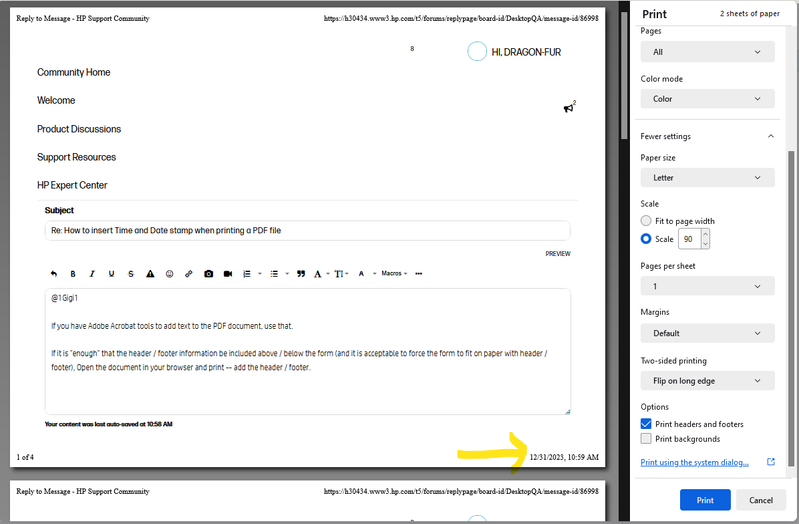The height and width of the screenshot is (524, 799).
Task: Click the megaphone announcements icon
Action: coord(569,107)
